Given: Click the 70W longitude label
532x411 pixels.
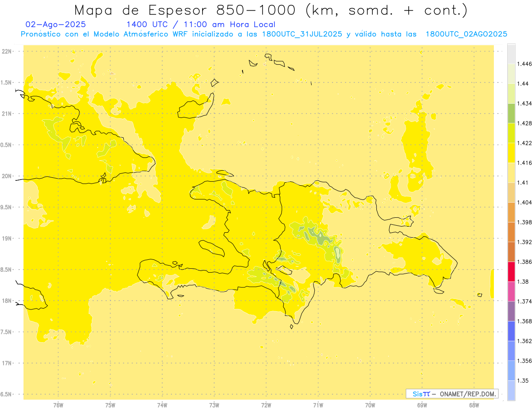Looking at the screenshot, I should pyautogui.click(x=370, y=405).
